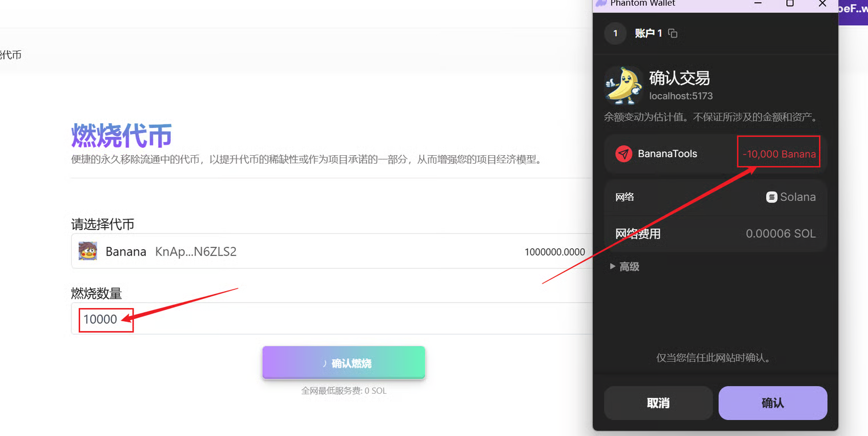
Task: Click the Solana network logo icon
Action: (771, 197)
